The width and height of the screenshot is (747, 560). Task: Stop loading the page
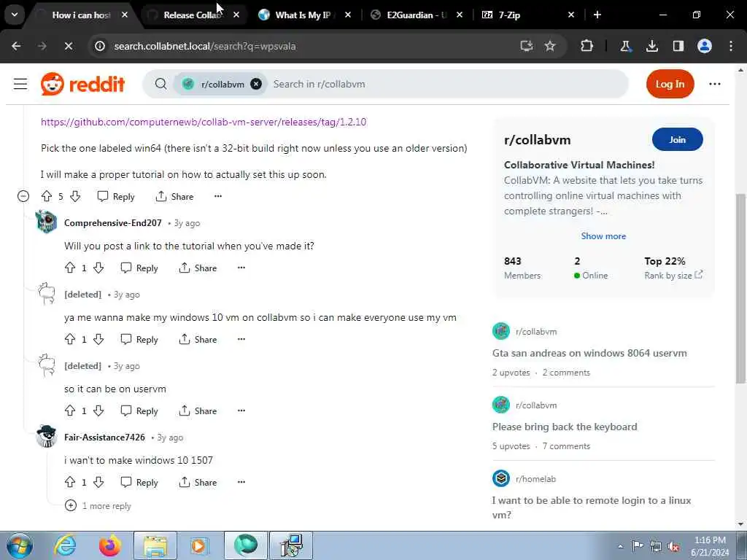68,46
